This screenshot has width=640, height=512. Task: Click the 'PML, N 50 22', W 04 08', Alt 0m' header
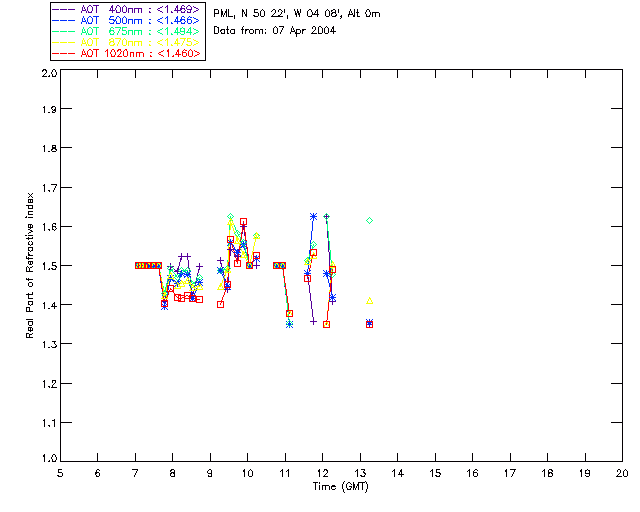(297, 13)
